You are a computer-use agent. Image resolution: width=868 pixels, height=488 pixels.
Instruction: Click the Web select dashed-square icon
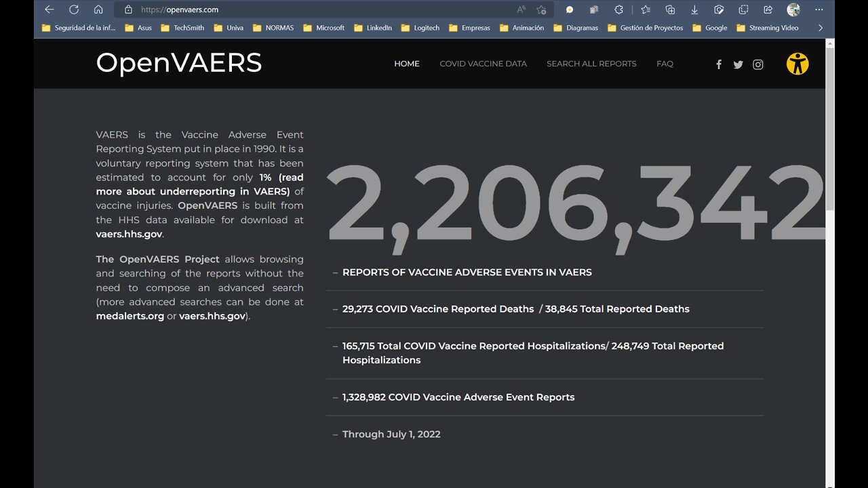(x=743, y=9)
